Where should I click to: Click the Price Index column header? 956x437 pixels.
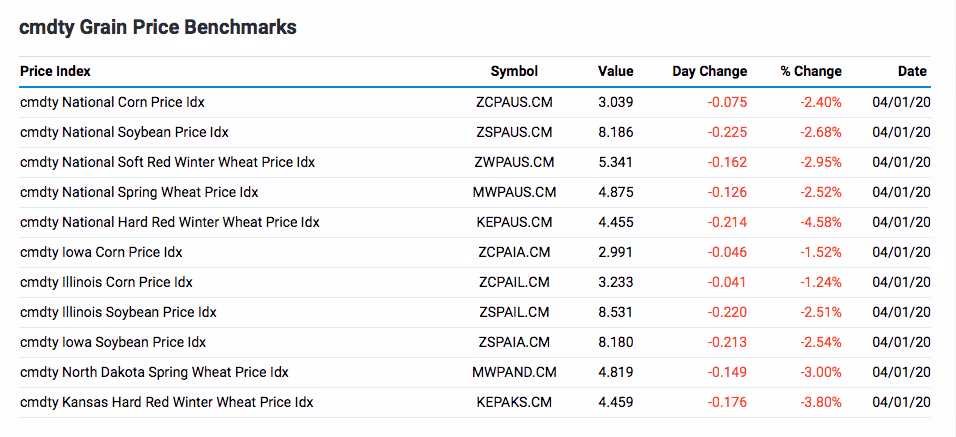[x=55, y=71]
